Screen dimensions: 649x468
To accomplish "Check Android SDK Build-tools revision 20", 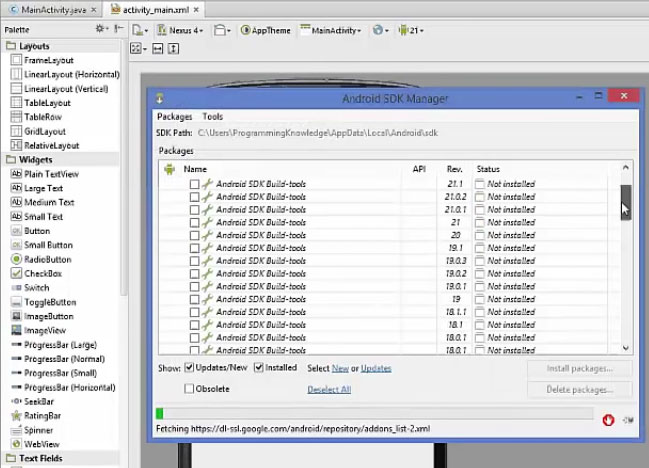I will (x=195, y=235).
